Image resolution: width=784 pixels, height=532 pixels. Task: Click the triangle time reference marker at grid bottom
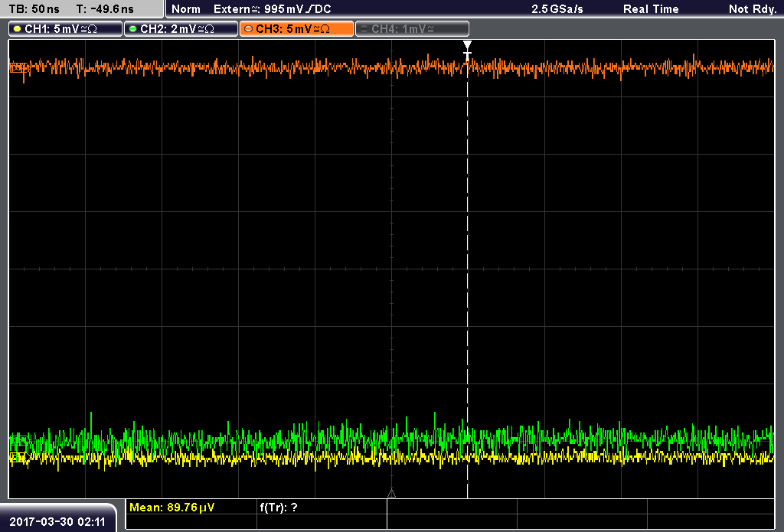coord(391,494)
